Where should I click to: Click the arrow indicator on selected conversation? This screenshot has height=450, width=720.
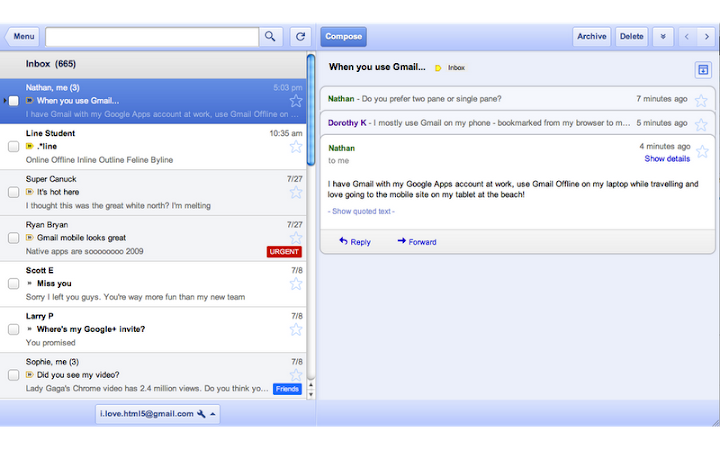(5, 101)
